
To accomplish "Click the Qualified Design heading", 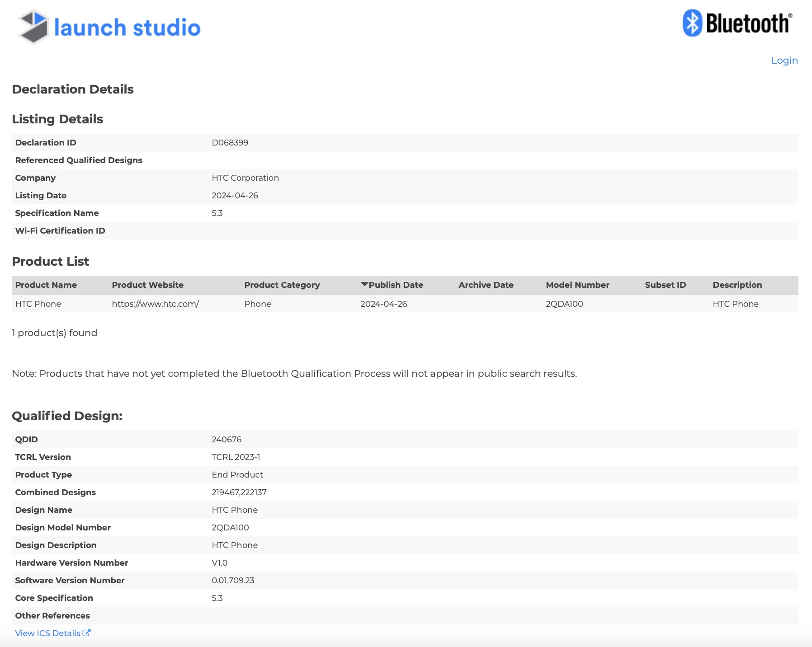I will [x=67, y=416].
